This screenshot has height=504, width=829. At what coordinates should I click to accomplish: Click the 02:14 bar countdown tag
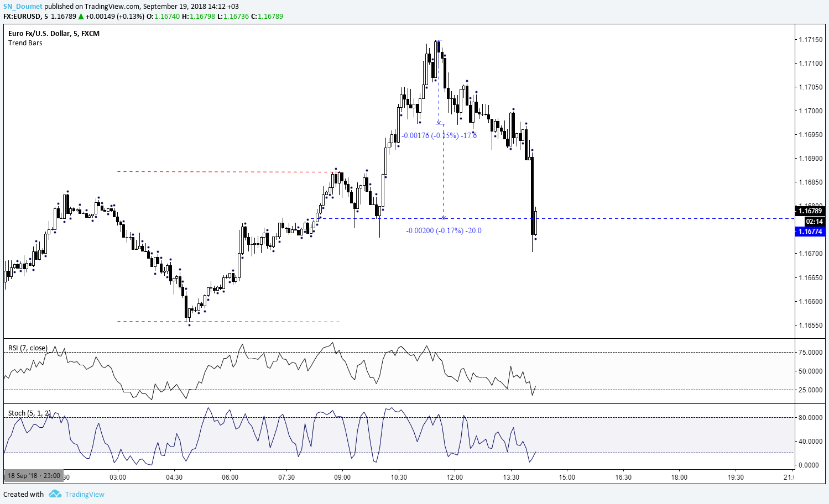[814, 221]
